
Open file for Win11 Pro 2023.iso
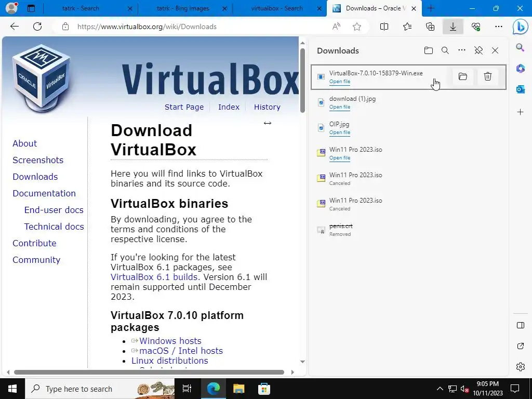pyautogui.click(x=340, y=158)
